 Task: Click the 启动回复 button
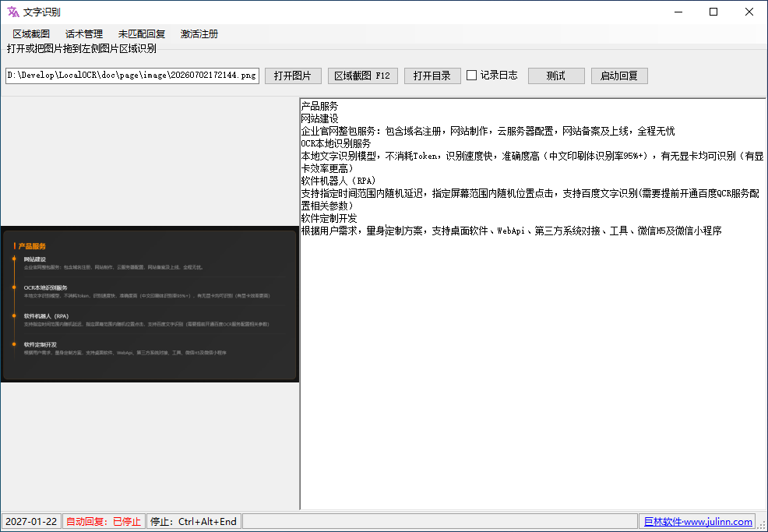tap(619, 76)
